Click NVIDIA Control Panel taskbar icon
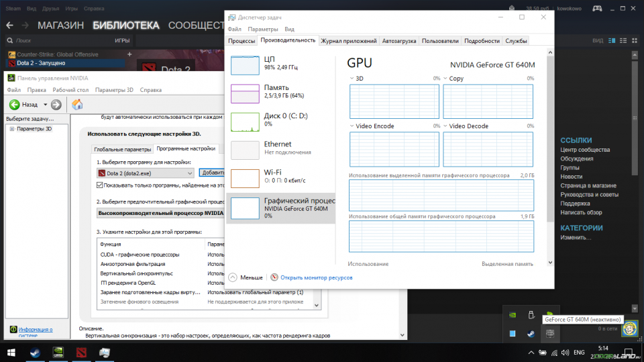 click(x=58, y=353)
